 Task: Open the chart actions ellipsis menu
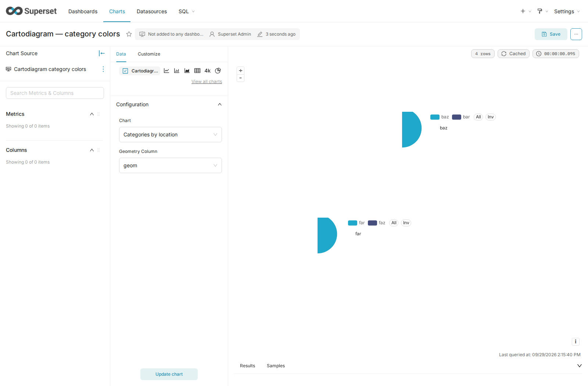tap(576, 34)
